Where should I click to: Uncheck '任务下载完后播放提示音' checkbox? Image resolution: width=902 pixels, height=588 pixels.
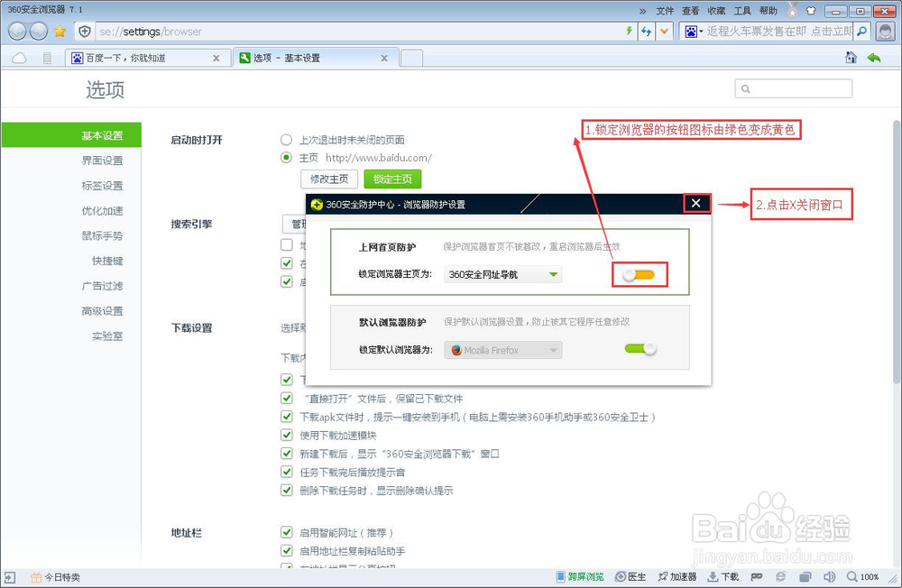tap(287, 472)
